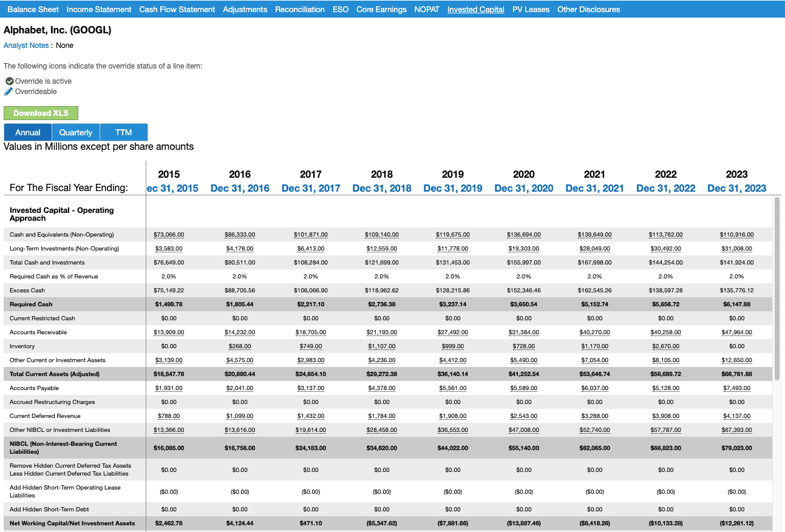
Task: Open the Balance Sheet tab
Action: [x=33, y=9]
